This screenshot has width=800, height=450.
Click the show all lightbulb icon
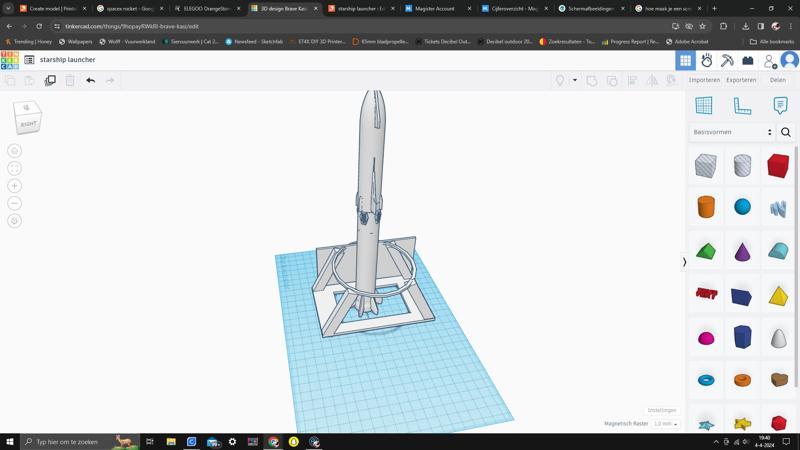click(x=560, y=81)
